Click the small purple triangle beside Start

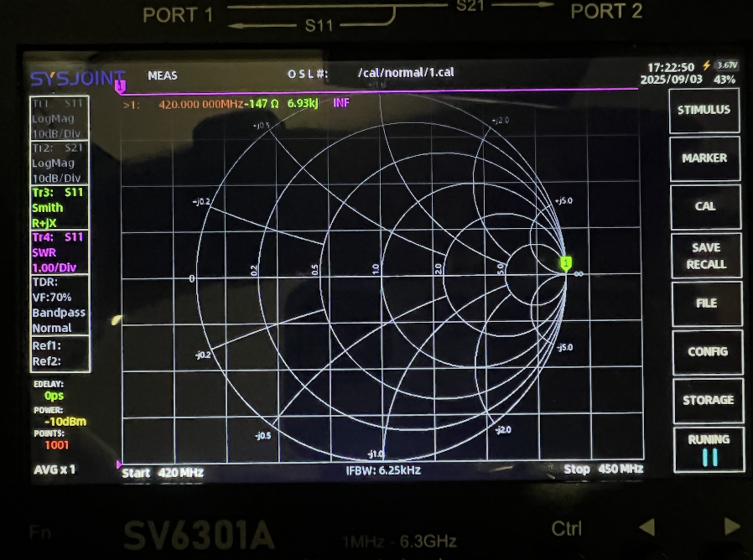tap(119, 464)
